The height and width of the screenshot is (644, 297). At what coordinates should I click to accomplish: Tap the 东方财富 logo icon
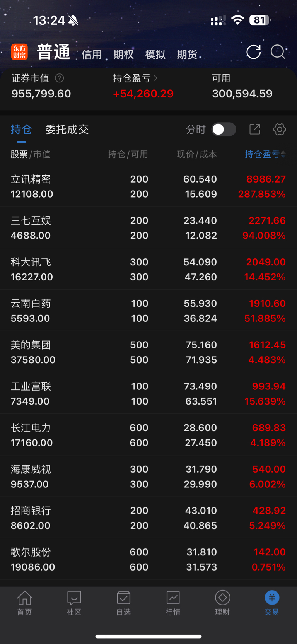[19, 52]
